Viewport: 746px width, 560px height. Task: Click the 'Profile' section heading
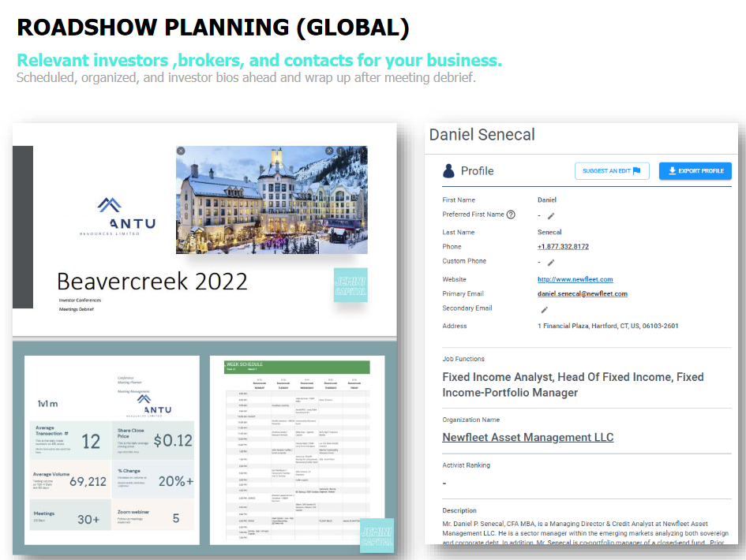[x=477, y=171]
